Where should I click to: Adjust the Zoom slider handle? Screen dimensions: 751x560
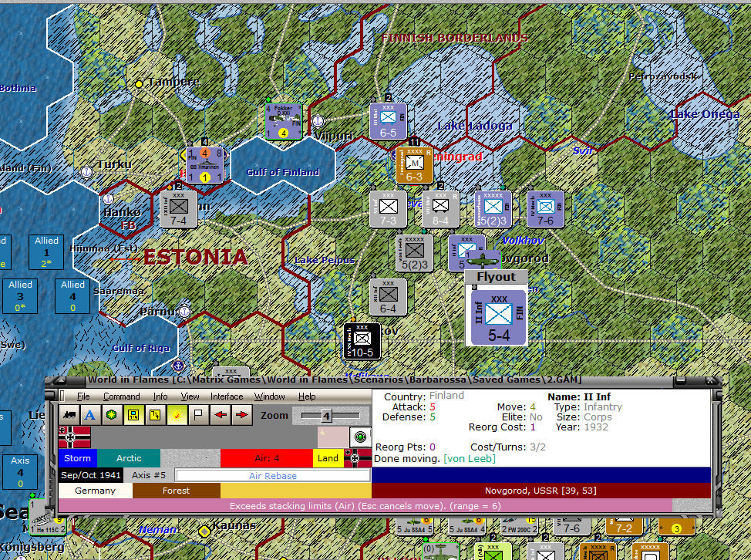point(327,416)
